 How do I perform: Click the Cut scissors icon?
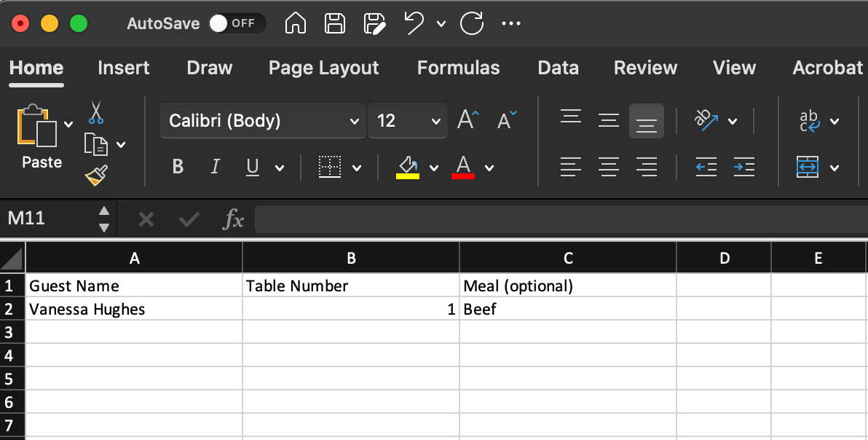click(96, 113)
